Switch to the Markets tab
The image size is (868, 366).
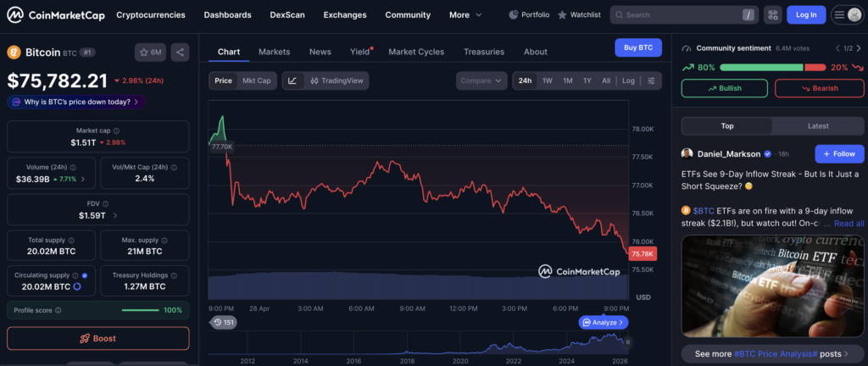click(x=274, y=52)
